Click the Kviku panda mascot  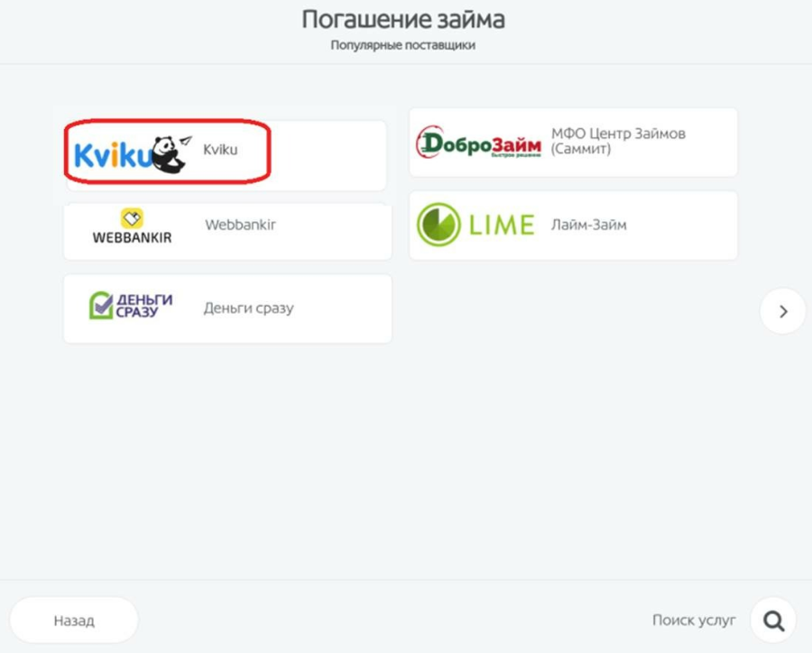pos(168,155)
